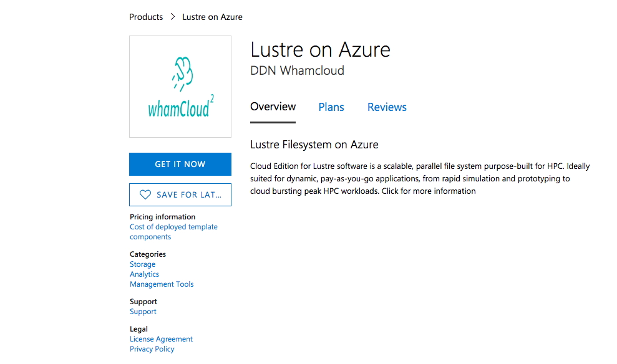Click the Lustre on Azure page title
617x364 pixels.
click(320, 49)
